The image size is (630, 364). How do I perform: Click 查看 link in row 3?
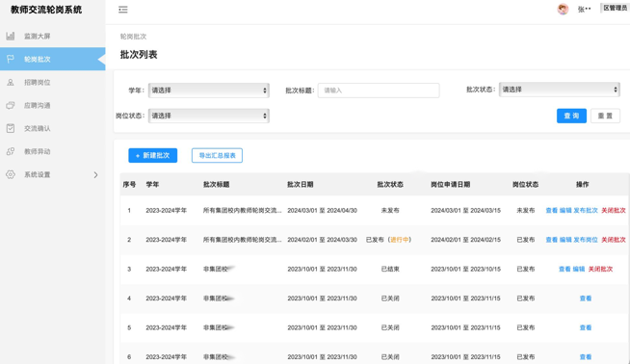[x=564, y=269]
